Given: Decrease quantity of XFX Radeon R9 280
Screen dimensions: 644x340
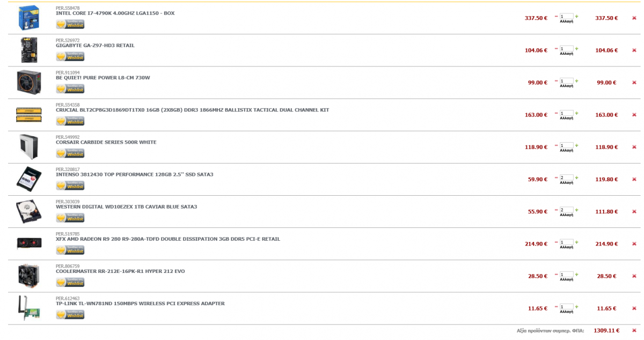Looking at the screenshot, I should [556, 242].
